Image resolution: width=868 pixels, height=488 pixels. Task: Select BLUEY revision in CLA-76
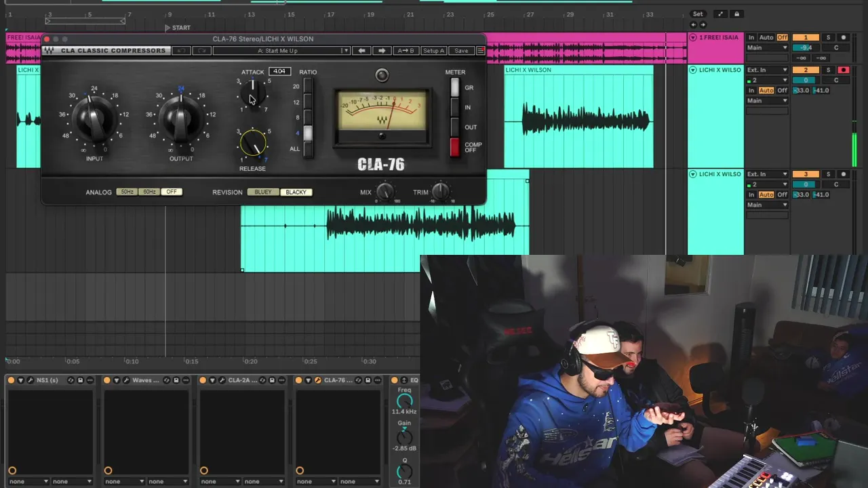tap(263, 192)
